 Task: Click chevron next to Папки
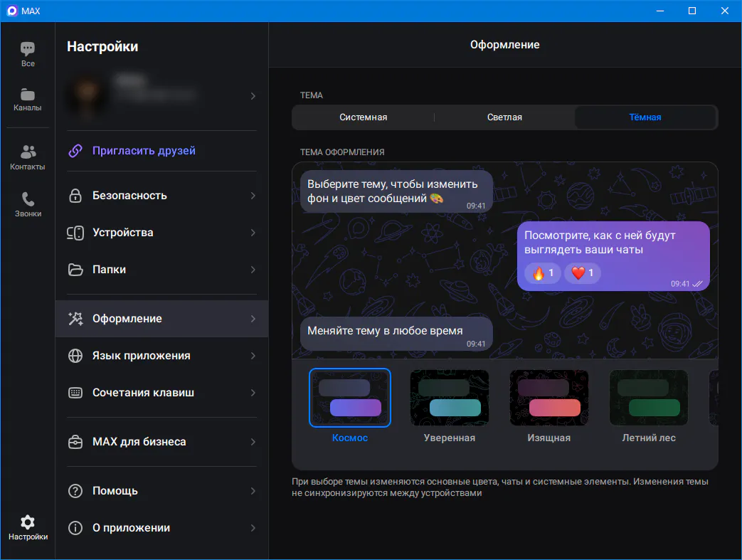[253, 270]
